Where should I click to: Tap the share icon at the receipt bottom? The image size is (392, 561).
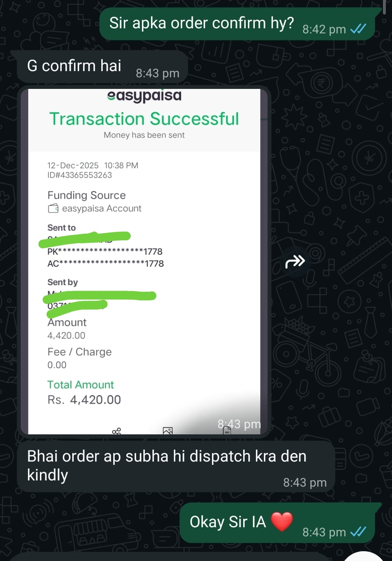point(117,431)
